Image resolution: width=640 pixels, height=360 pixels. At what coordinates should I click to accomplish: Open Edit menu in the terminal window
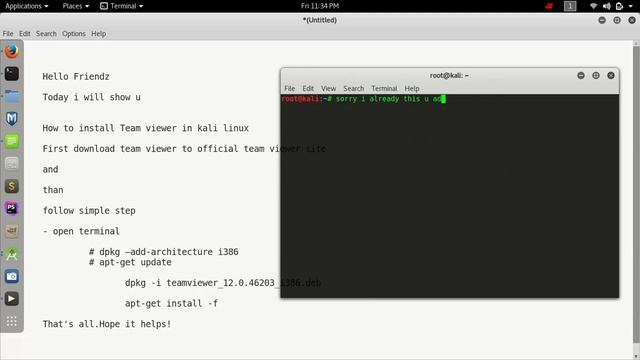click(x=308, y=88)
